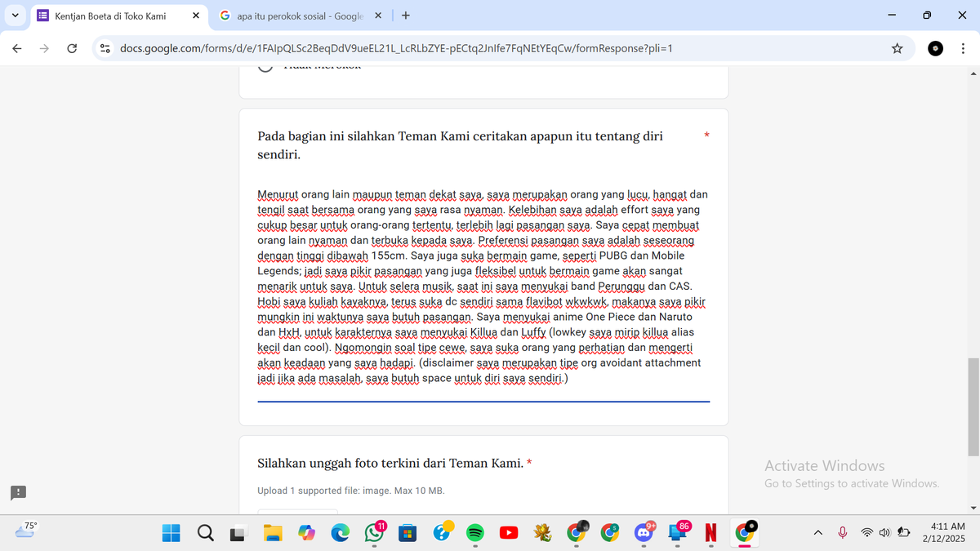Screen dimensions: 980x551
Task: Open Microsoft Edge from the taskbar
Action: coord(340,532)
